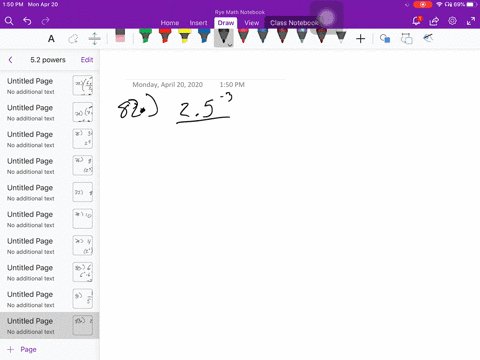Image resolution: width=480 pixels, height=360 pixels.
Task: Click the 1:50 PM page timestamp
Action: (x=232, y=85)
